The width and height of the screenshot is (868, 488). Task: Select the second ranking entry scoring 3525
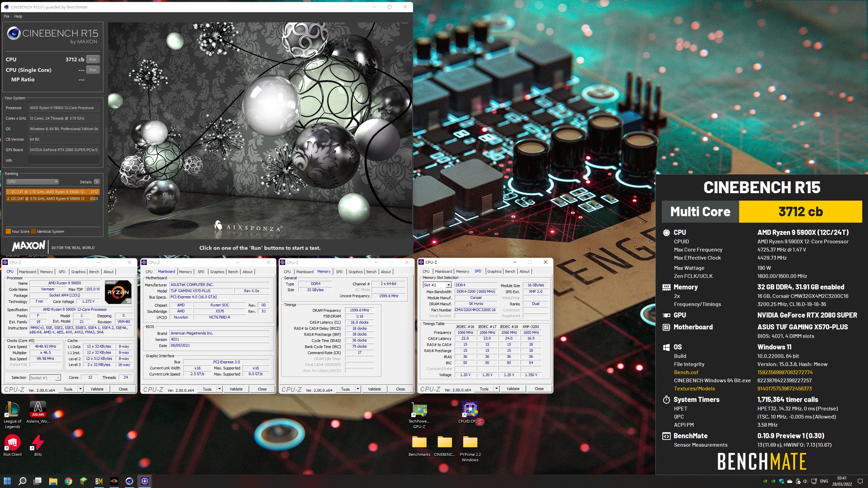[53, 199]
